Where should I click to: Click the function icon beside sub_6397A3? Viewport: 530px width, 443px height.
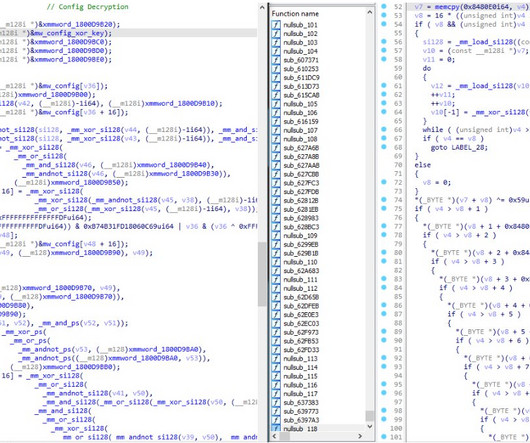[276, 420]
